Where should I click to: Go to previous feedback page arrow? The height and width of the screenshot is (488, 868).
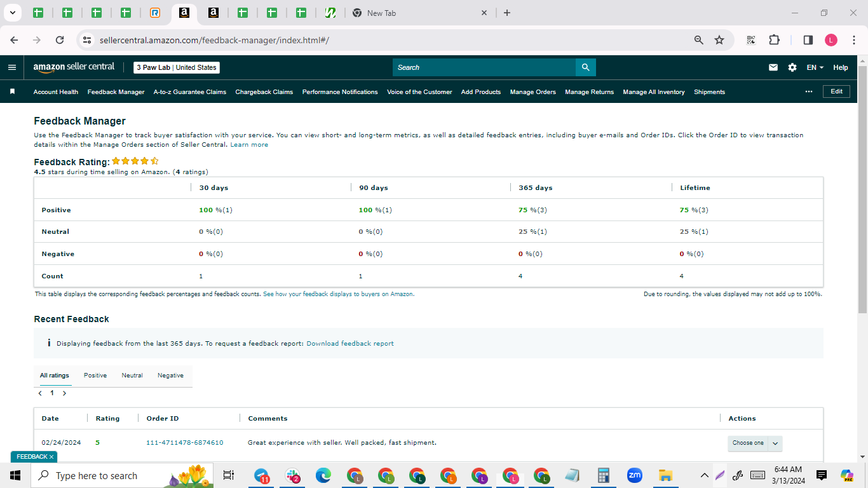click(40, 393)
